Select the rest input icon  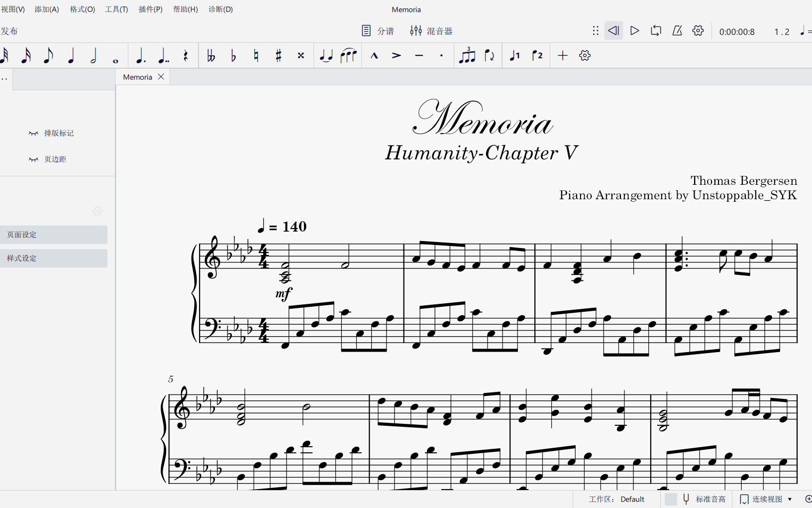(x=186, y=55)
